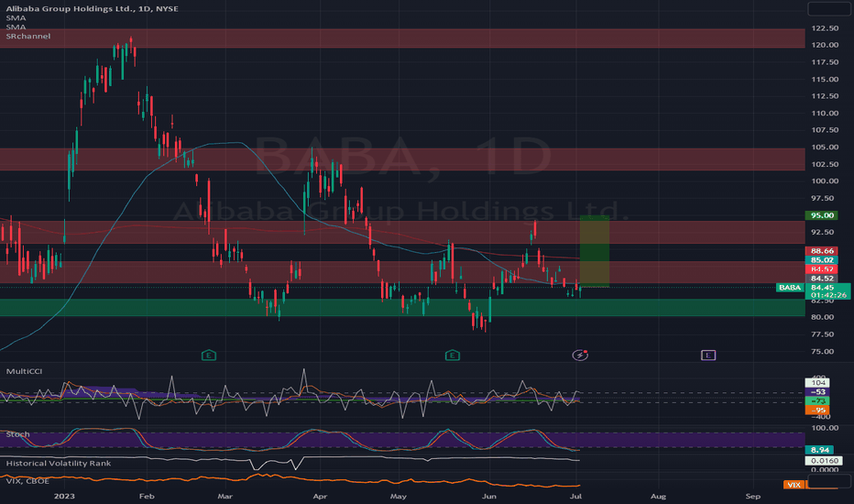Click the 84.57 red price label
The height and width of the screenshot is (504, 854).
[x=821, y=269]
